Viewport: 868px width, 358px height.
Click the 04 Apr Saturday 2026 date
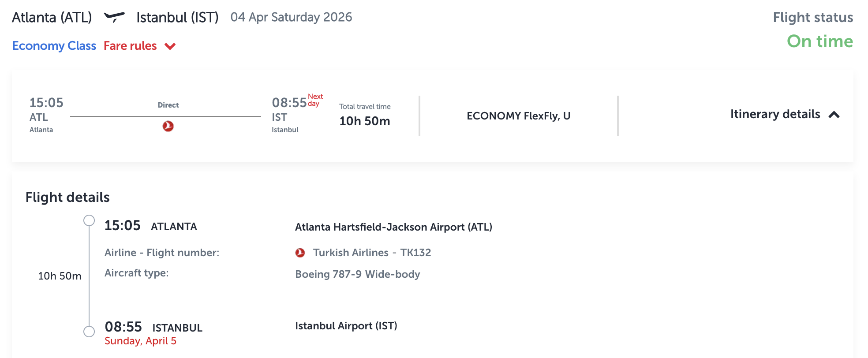point(291,17)
